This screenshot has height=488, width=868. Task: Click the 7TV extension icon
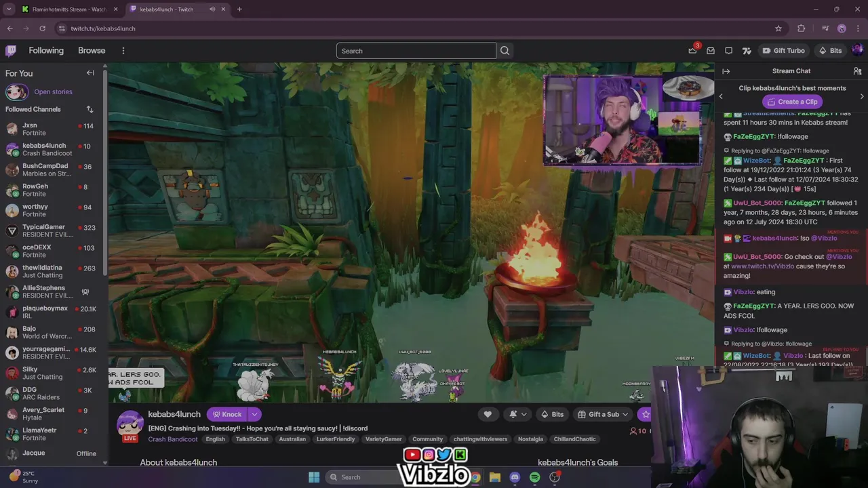point(747,51)
